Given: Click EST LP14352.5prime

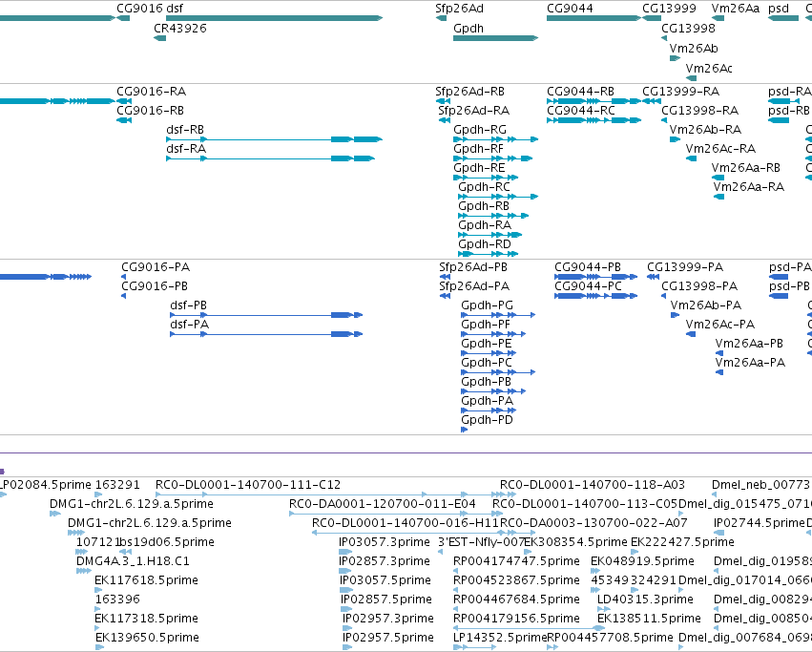Looking at the screenshot, I should point(500,638).
